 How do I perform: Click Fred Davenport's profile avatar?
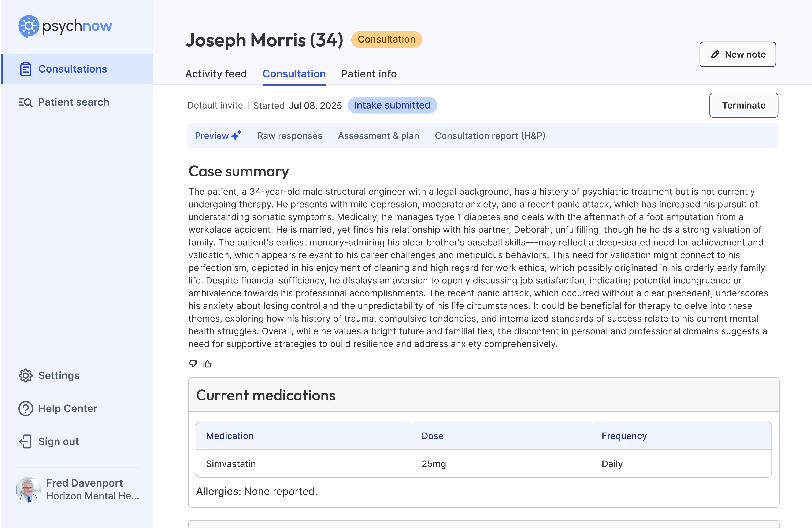[x=28, y=489]
